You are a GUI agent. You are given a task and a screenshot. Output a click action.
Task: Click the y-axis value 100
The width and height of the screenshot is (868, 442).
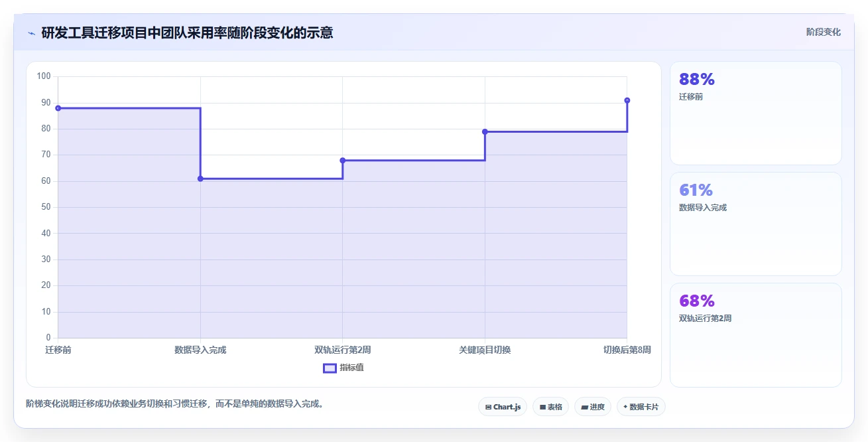pyautogui.click(x=44, y=76)
